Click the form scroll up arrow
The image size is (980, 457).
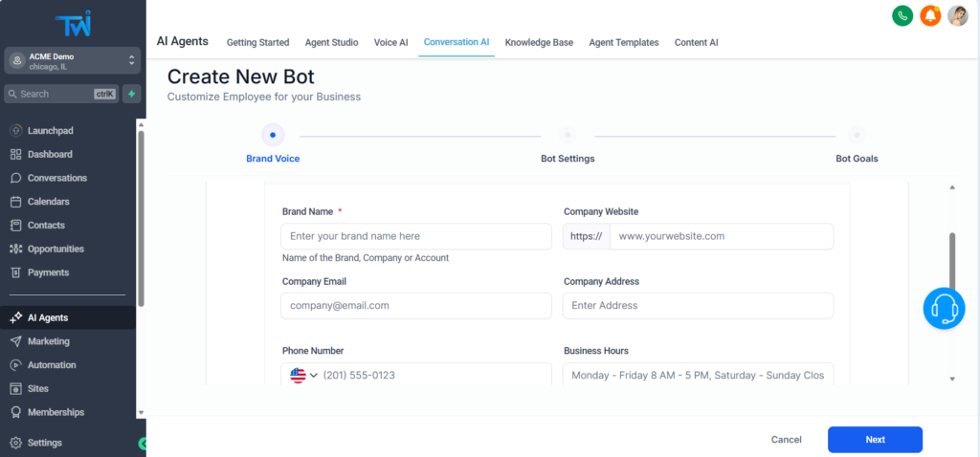click(952, 187)
